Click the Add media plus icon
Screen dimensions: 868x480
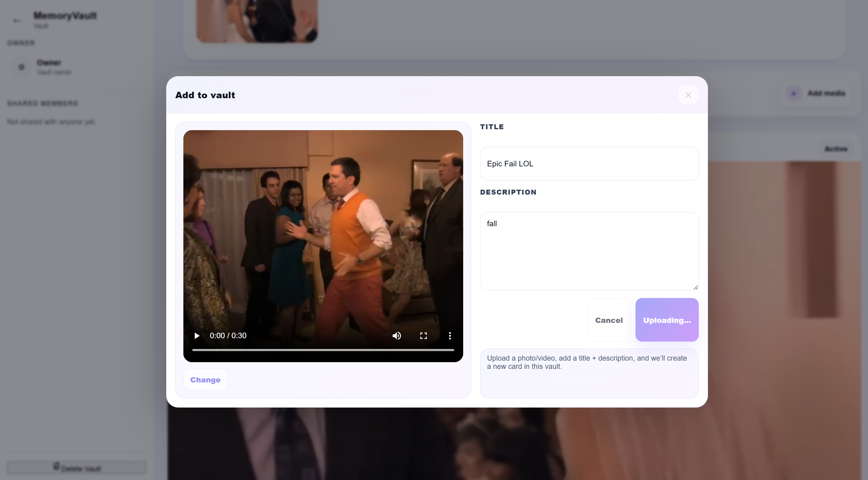pos(794,93)
